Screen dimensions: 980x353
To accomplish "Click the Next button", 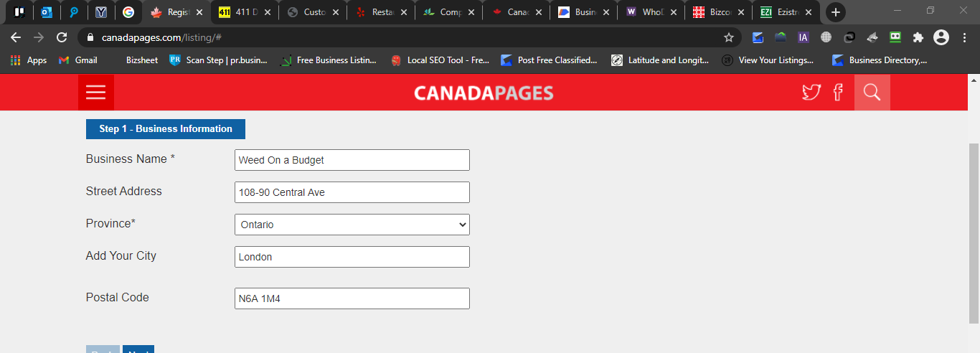I will (138, 349).
